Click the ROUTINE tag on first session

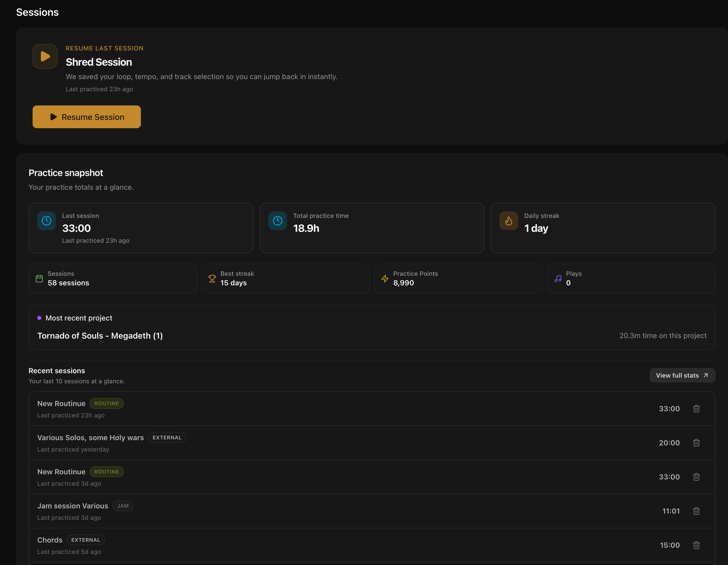[x=107, y=403]
